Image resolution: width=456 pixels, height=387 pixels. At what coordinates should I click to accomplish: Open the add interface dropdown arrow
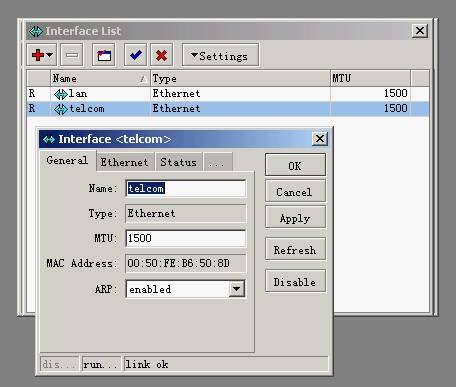tap(50, 54)
